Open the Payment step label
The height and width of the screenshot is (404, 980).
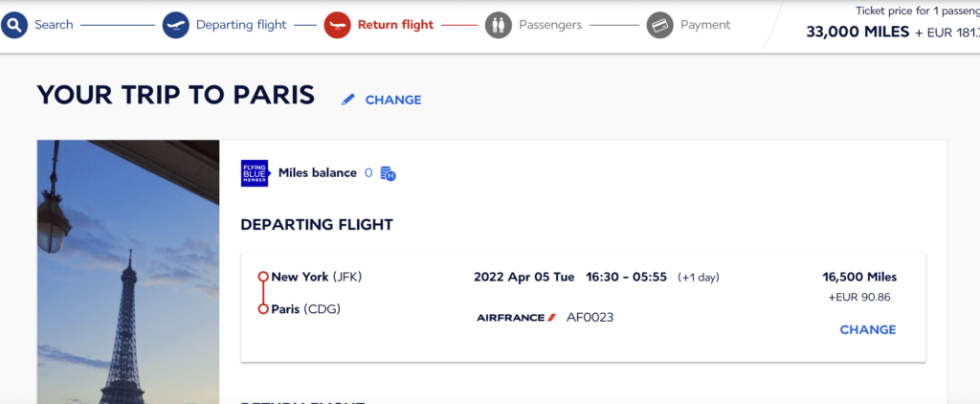tap(705, 25)
